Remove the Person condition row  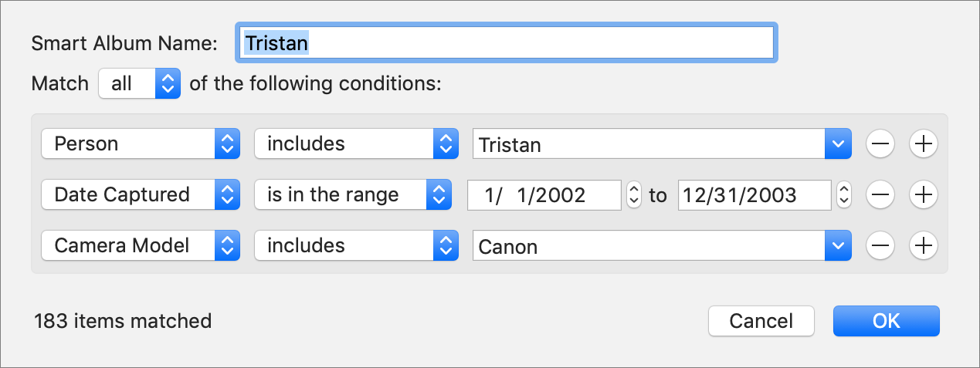pyautogui.click(x=880, y=143)
